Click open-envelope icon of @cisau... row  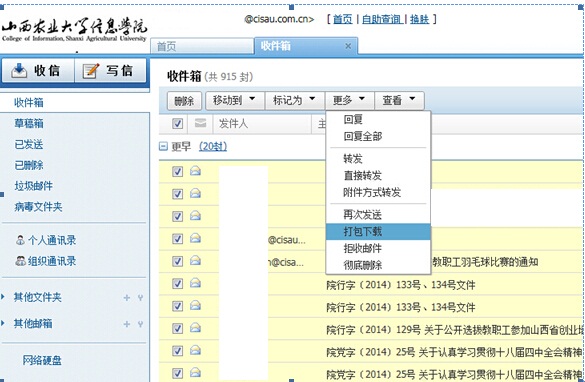pyautogui.click(x=195, y=238)
